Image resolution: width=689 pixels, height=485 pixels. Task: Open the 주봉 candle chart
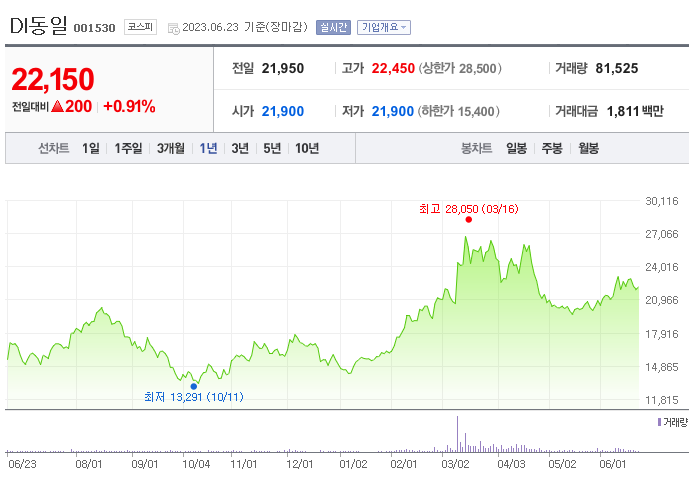552,148
